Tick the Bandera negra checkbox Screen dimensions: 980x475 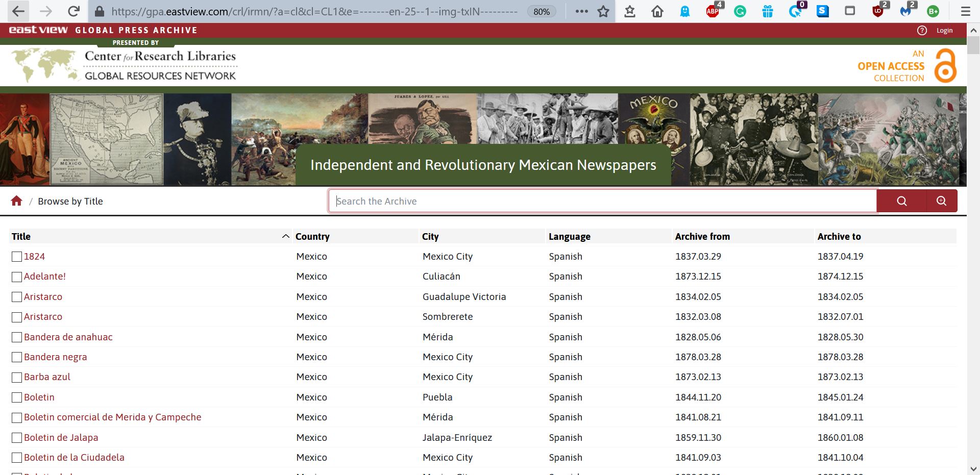point(17,357)
